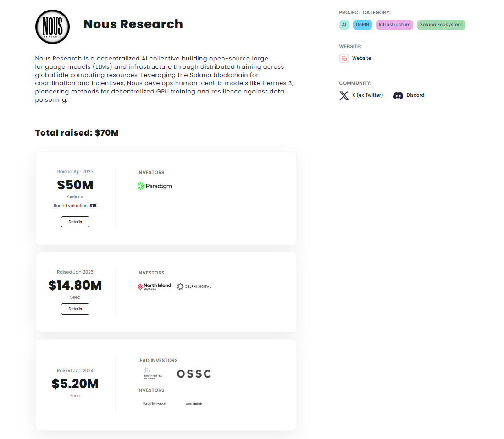The image size is (504, 439).
Task: Click the COMMUNITY heading
Action: coord(355,83)
